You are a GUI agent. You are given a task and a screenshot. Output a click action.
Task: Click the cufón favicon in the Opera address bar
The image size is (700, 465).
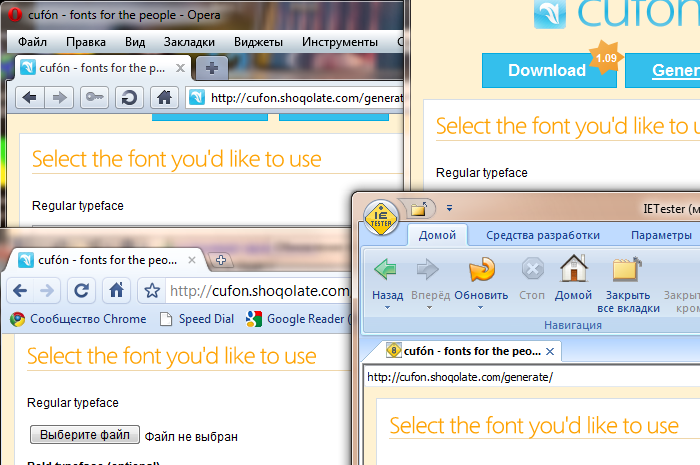(197, 97)
